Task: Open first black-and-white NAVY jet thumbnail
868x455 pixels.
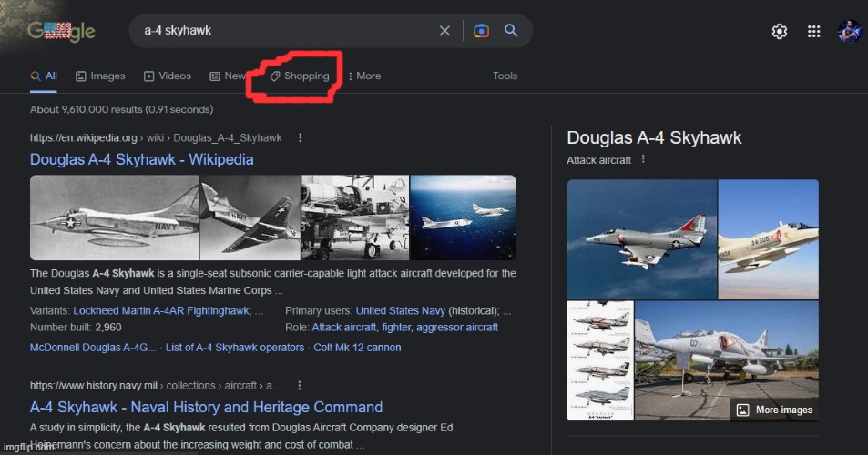Action: tap(114, 217)
